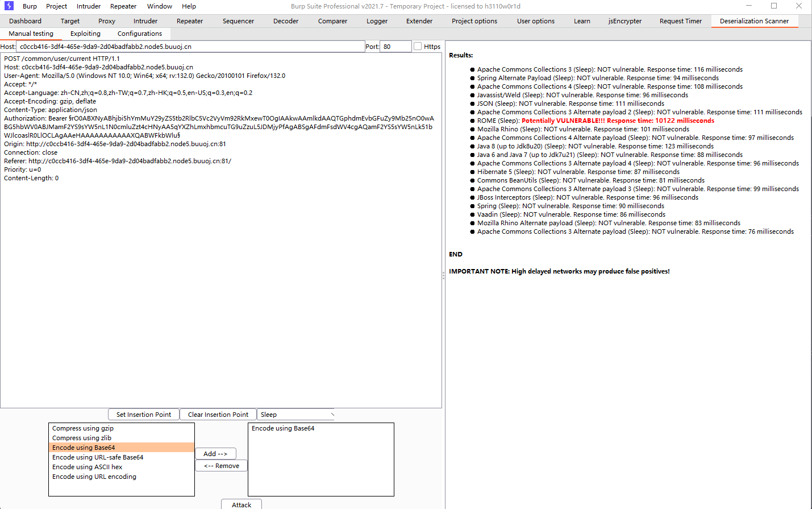Select Encode using Base64 in right list
Screen dimensions: 812x509
click(283, 428)
